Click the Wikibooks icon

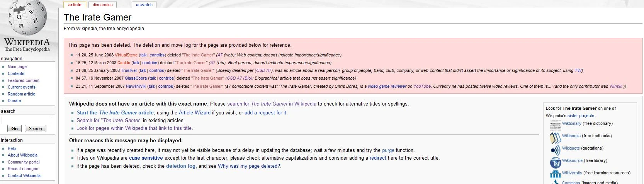pyautogui.click(x=555, y=137)
